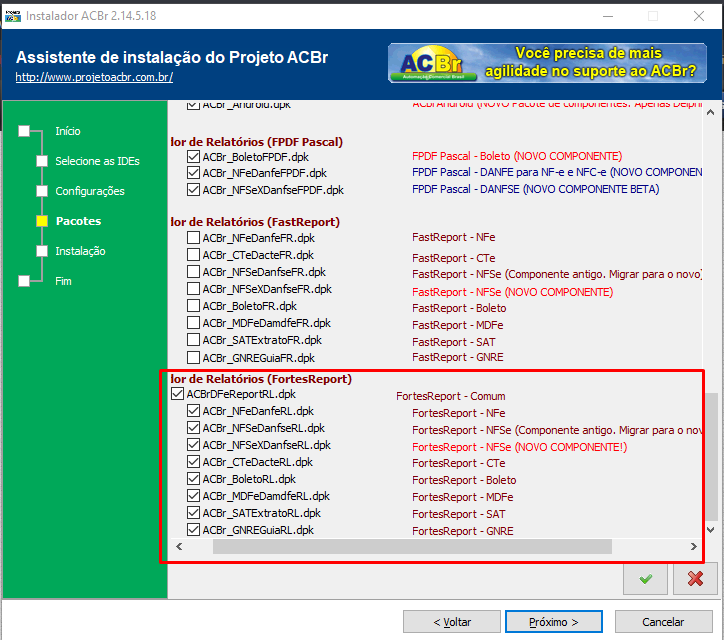Select the Pacotes step
The height and width of the screenshot is (640, 724).
coord(78,221)
